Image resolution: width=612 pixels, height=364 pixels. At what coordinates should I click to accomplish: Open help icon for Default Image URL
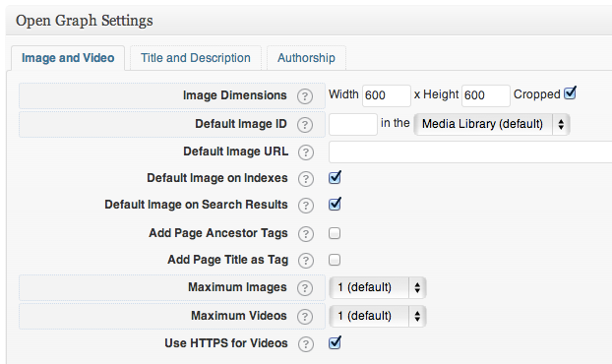pyautogui.click(x=306, y=152)
